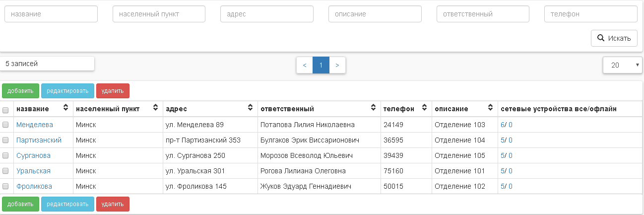This screenshot has width=644, height=215.
Task: Click the Искать search button
Action: tap(614, 38)
